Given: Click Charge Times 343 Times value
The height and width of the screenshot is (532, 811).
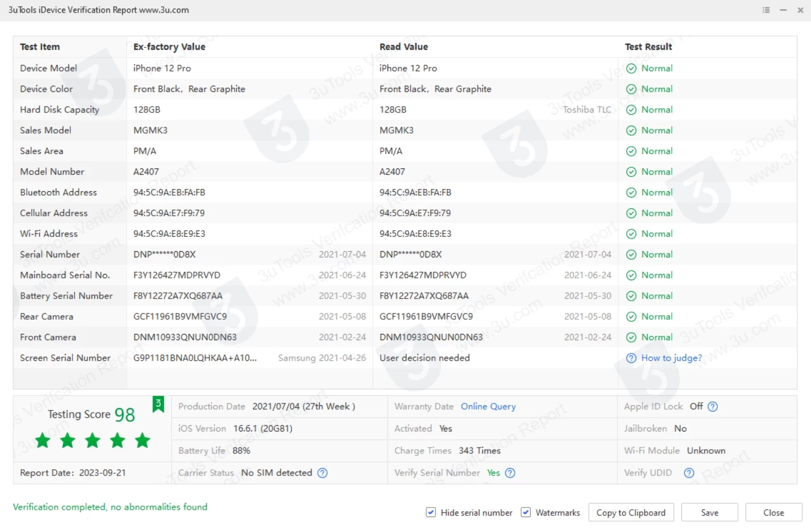Looking at the screenshot, I should tap(479, 450).
